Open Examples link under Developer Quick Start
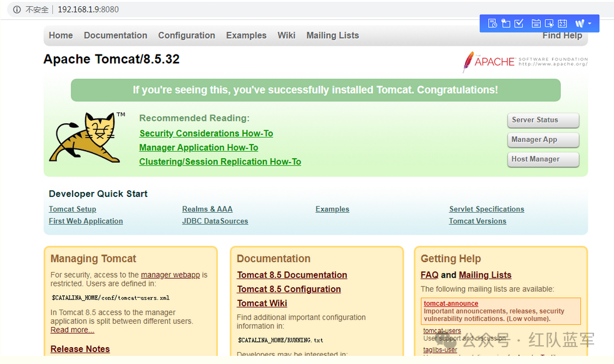Viewport: 614px width, 364px height. click(332, 209)
